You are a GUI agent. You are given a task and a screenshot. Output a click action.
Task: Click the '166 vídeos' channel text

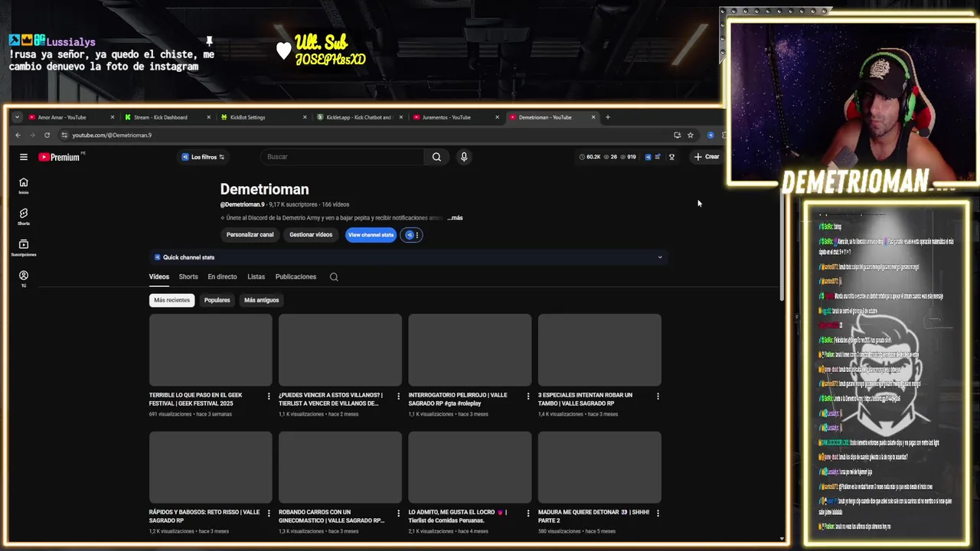(x=335, y=204)
